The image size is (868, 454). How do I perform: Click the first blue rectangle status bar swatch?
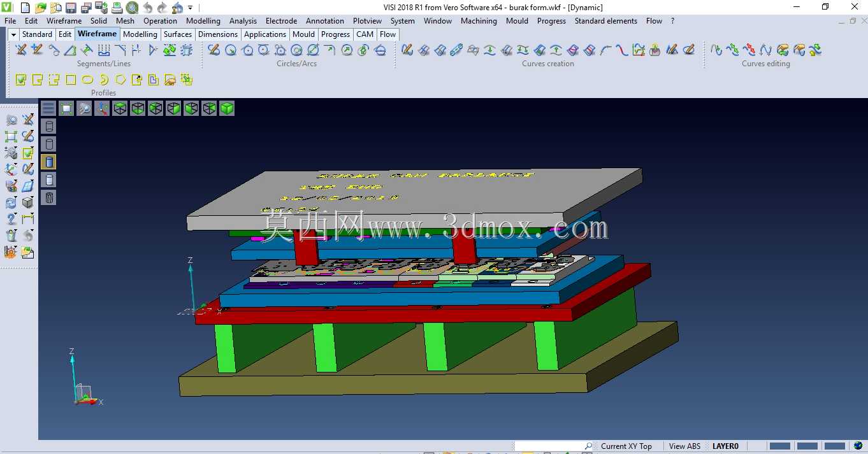[x=780, y=446]
